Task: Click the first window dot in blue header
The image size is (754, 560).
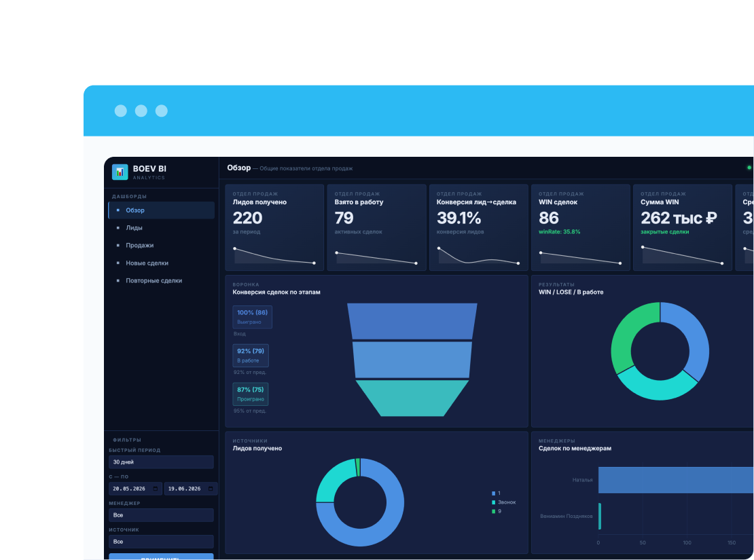Action: pyautogui.click(x=121, y=111)
